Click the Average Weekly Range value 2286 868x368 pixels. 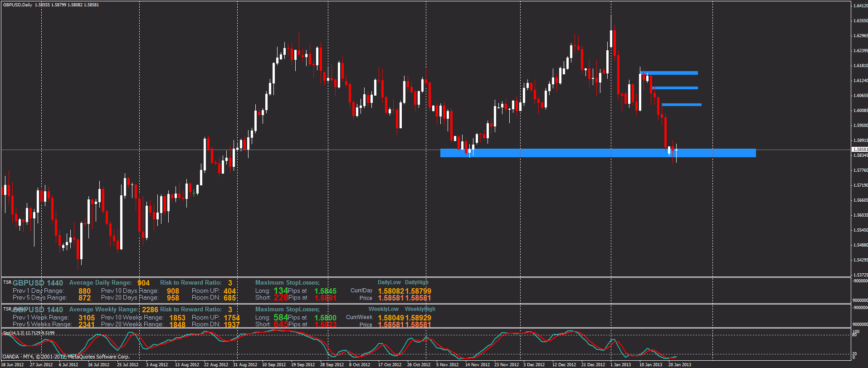(150, 310)
